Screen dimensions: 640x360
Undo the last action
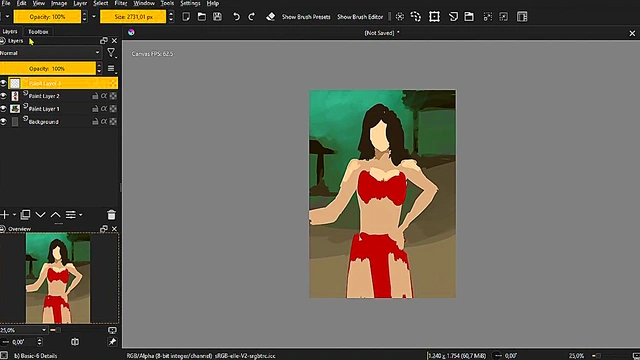click(236, 17)
